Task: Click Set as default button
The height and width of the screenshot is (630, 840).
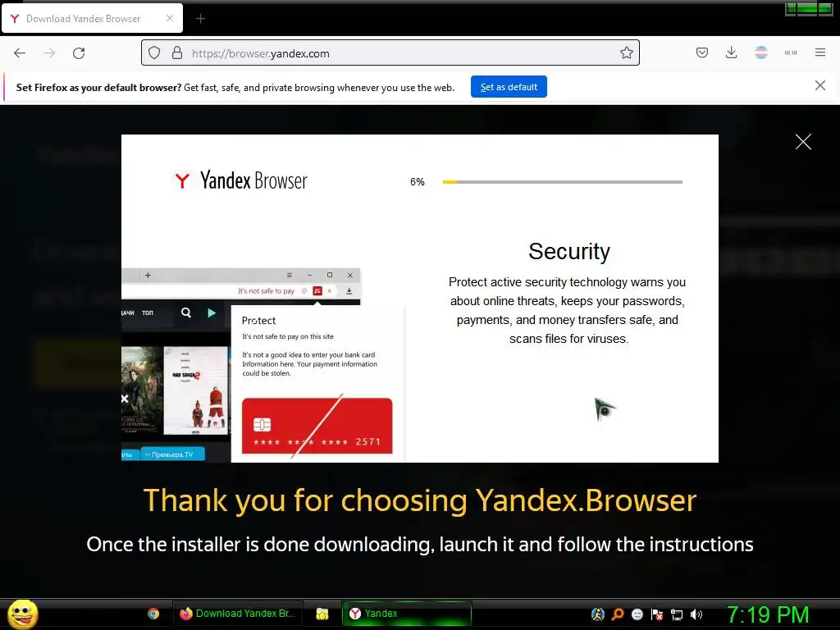Action: 509,87
